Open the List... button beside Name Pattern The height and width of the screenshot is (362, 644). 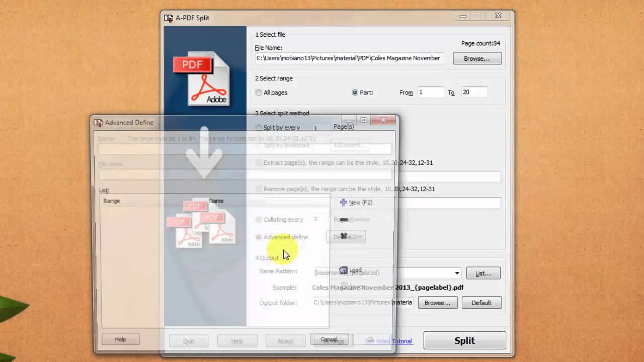pyautogui.click(x=483, y=273)
